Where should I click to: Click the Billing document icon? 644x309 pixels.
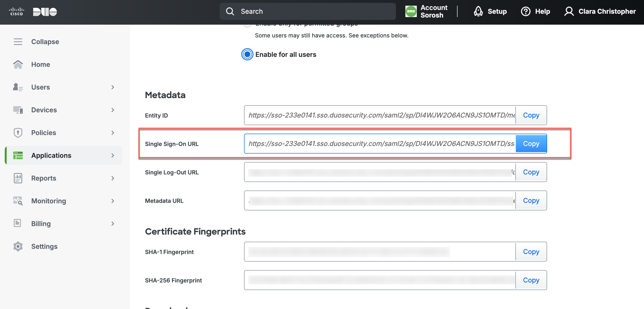point(18,223)
